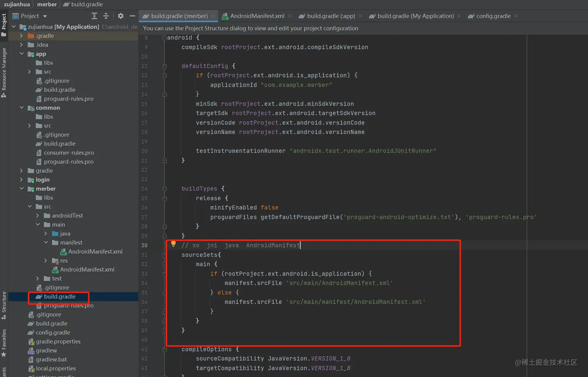
Task: Toggle code fold marker at defaultConfig line
Action: pyautogui.click(x=164, y=66)
